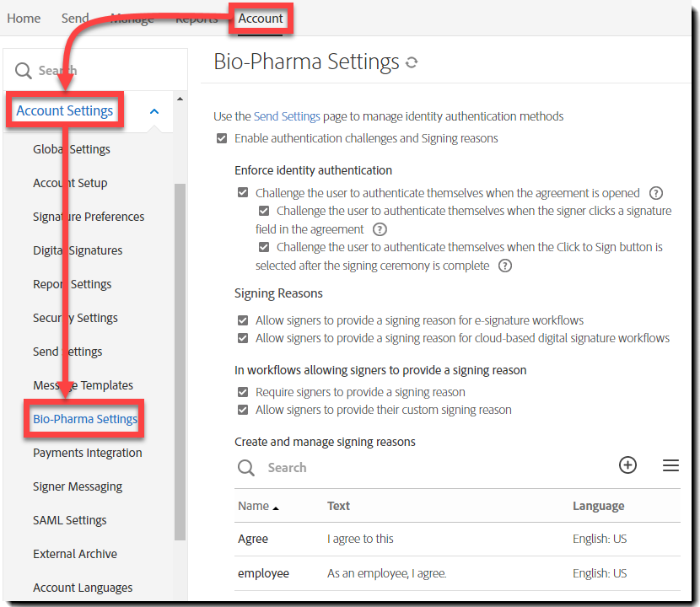The image size is (700, 607).
Task: Click the sidebar vertical scrollbar
Action: coord(180,363)
